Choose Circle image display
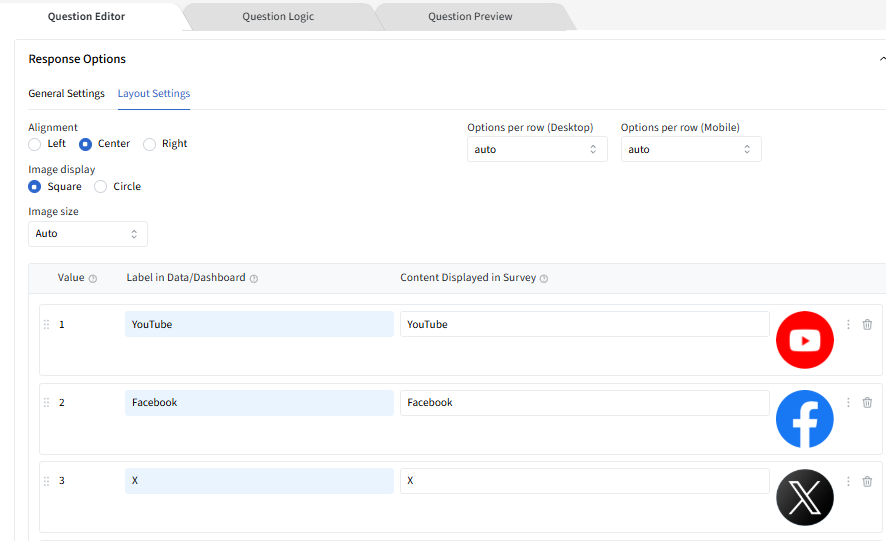This screenshot has width=886, height=541. [101, 187]
